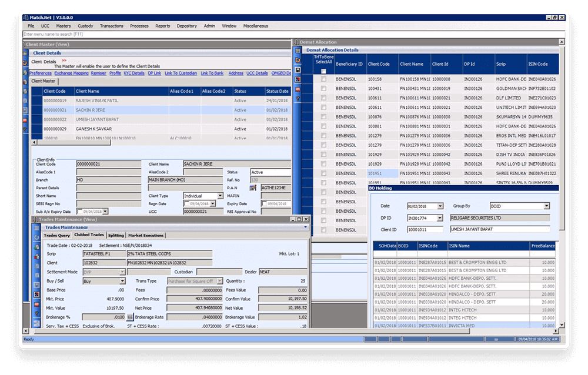Open the Transactions menu
This screenshot has width=588, height=375.
point(111,26)
